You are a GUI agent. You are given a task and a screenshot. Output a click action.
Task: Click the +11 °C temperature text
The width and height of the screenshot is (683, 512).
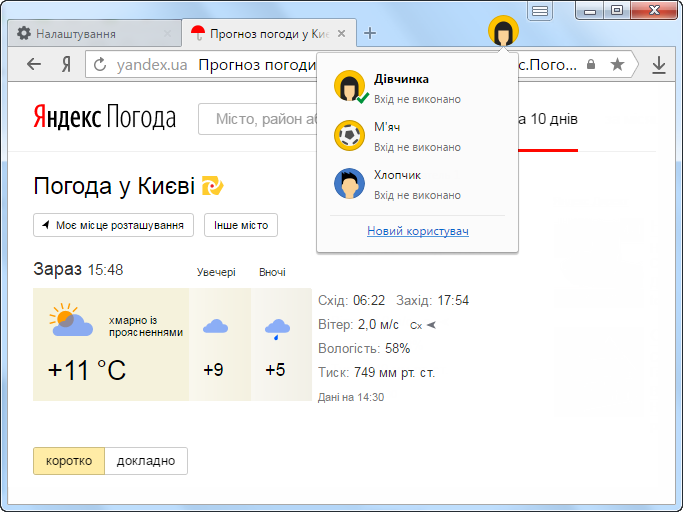[x=87, y=370]
